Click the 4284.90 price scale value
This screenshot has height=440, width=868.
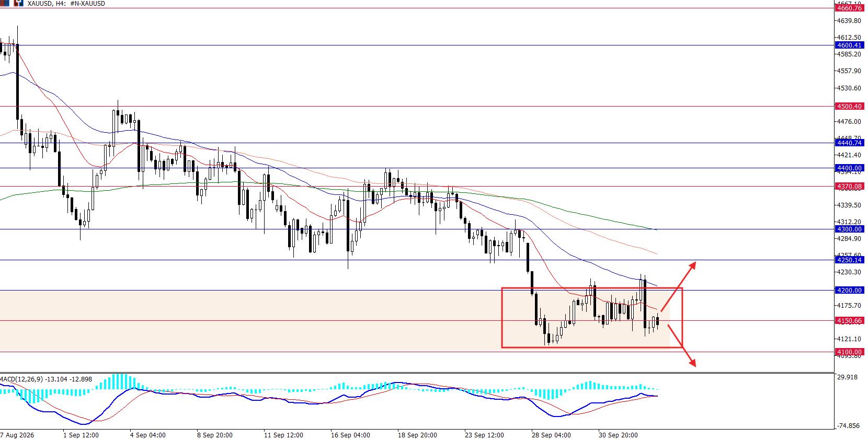(x=849, y=239)
